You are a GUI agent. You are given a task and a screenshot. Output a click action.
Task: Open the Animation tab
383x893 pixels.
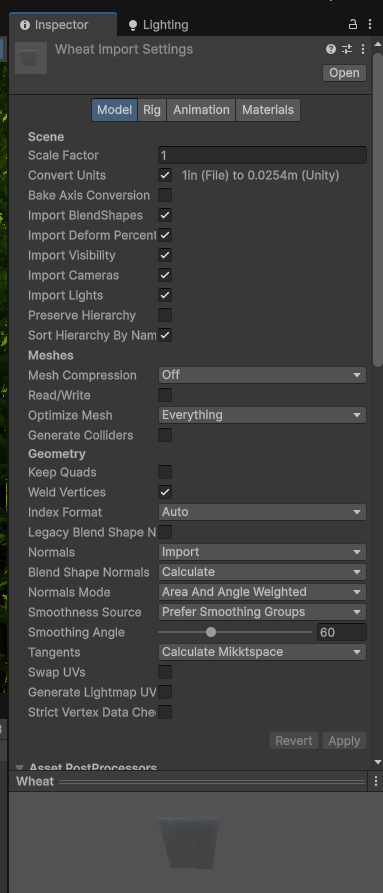201,110
